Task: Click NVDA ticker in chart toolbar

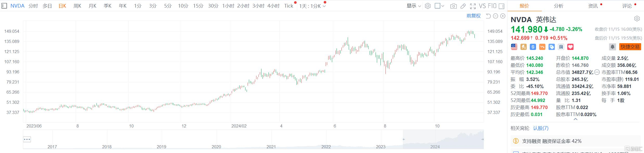Action: pos(17,6)
